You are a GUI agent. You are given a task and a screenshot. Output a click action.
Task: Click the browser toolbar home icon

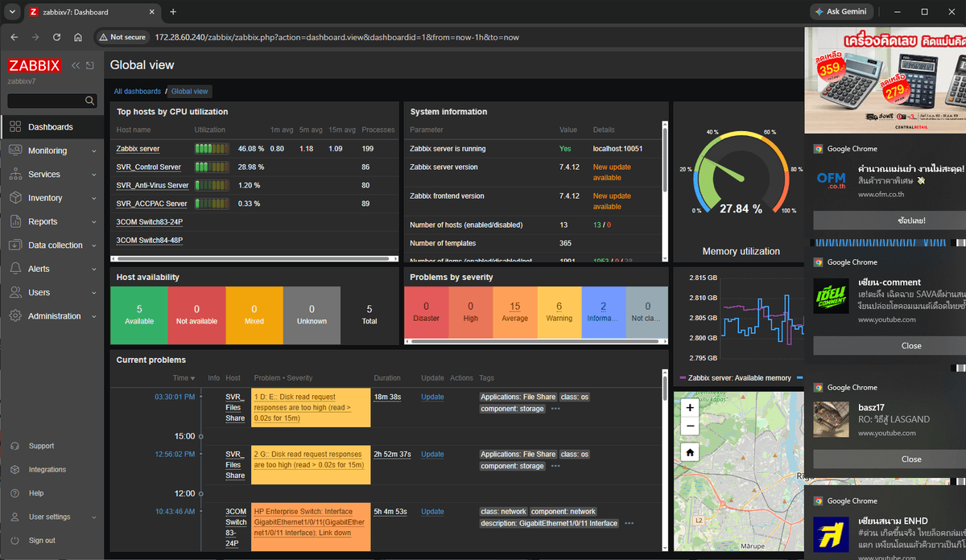[78, 37]
